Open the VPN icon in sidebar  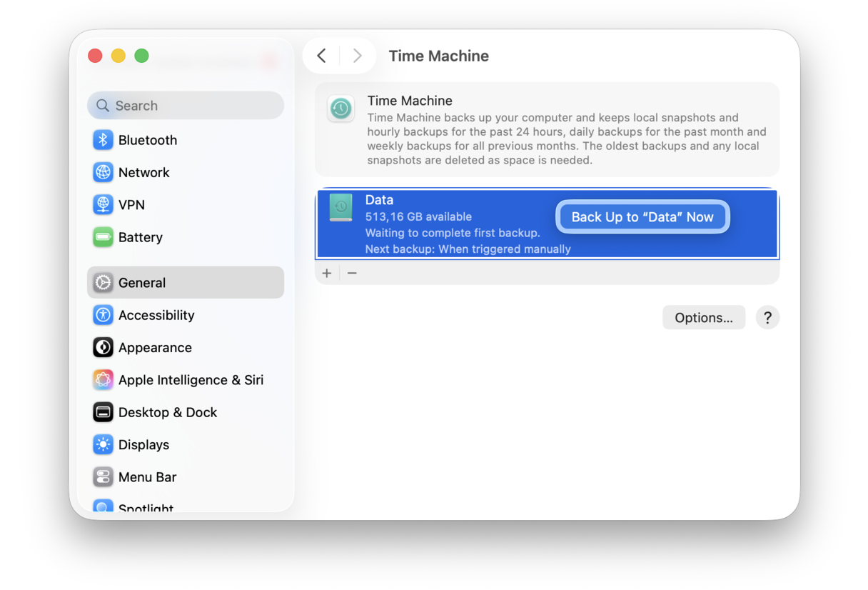(103, 205)
